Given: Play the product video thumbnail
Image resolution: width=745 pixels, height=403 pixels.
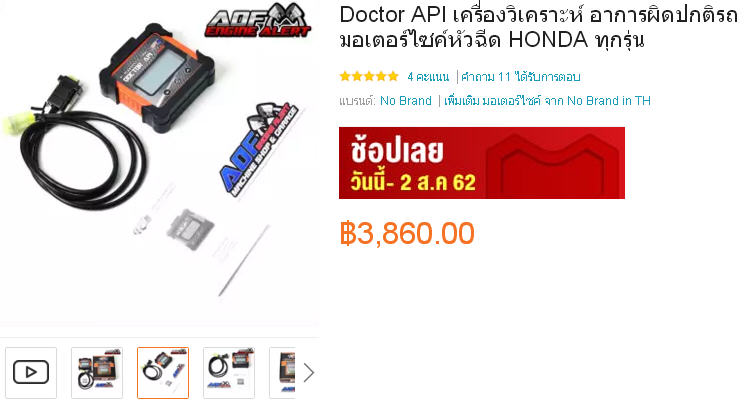Looking at the screenshot, I should point(31,373).
